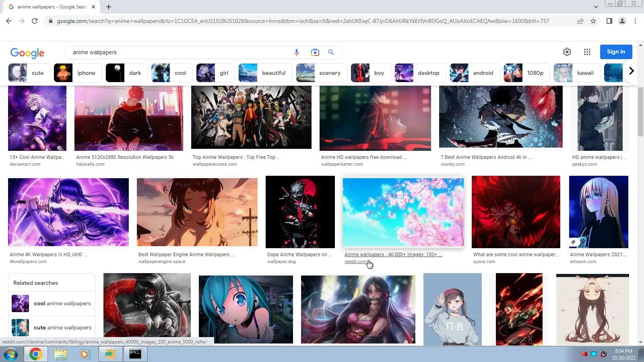This screenshot has height=362, width=644.
Task: Open the peakpx.com source link
Action: coord(584,164)
